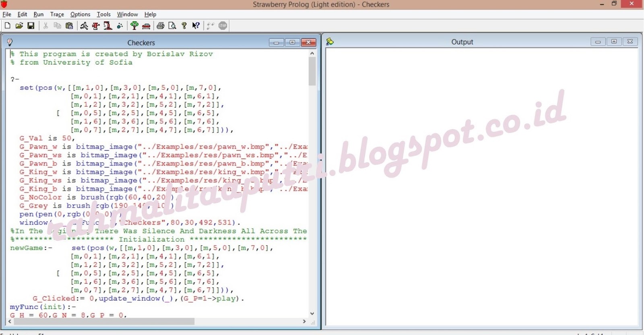Click the scroll down arrow in the Checkers editor

click(x=312, y=313)
